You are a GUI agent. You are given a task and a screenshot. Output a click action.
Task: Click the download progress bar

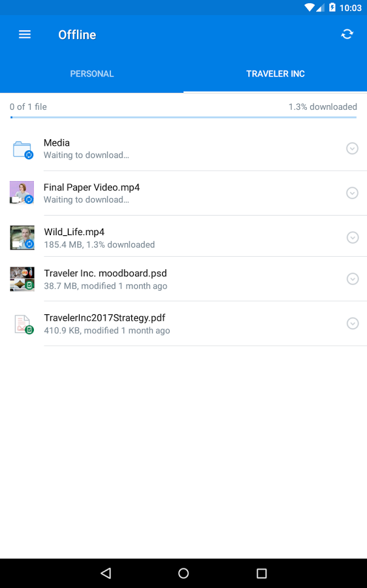tap(183, 118)
